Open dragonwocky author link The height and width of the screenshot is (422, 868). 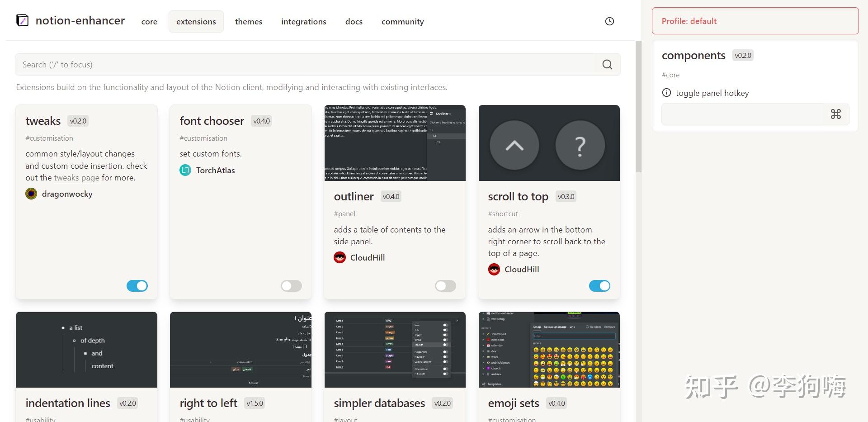coord(67,194)
